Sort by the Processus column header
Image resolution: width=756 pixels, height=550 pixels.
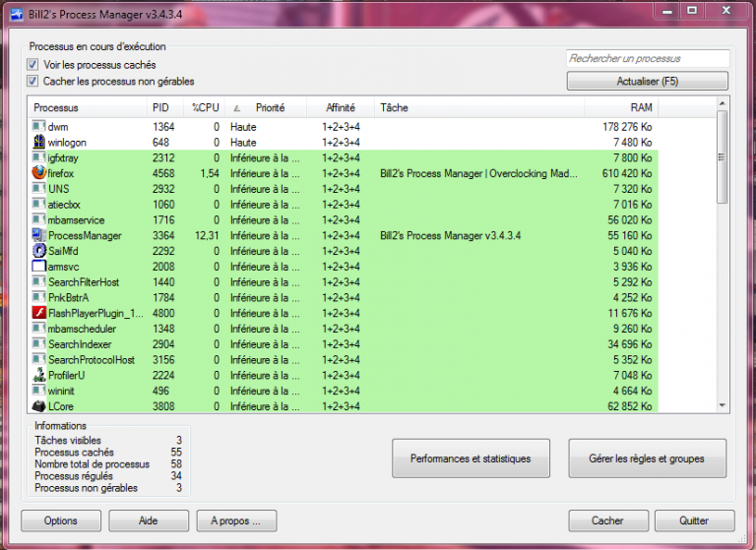[88, 107]
